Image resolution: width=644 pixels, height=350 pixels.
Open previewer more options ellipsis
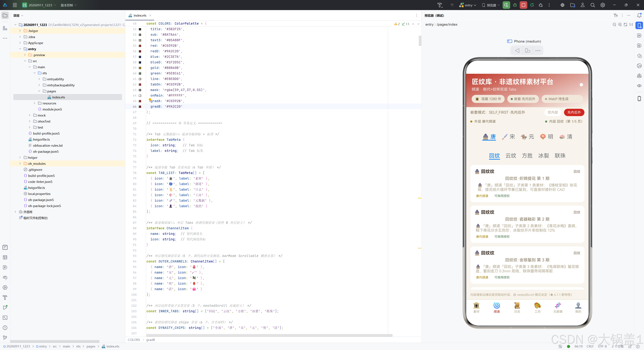(538, 50)
